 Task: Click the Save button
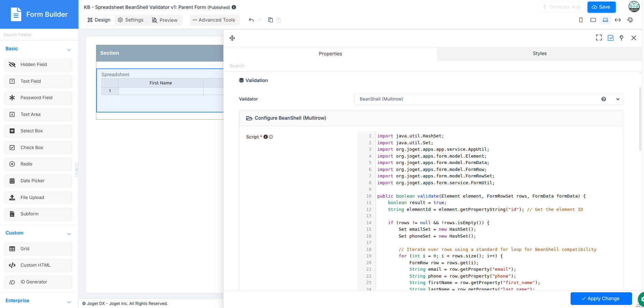(x=601, y=7)
